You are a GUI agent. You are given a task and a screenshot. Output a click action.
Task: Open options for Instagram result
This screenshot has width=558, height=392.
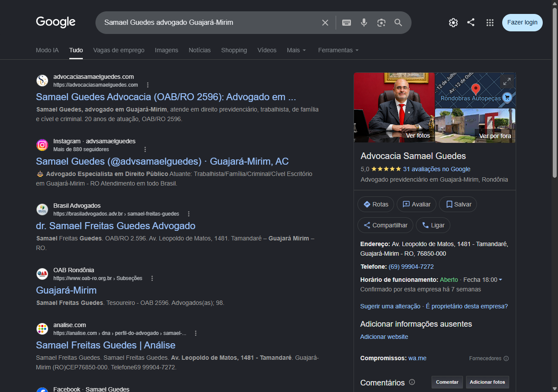pyautogui.click(x=145, y=149)
